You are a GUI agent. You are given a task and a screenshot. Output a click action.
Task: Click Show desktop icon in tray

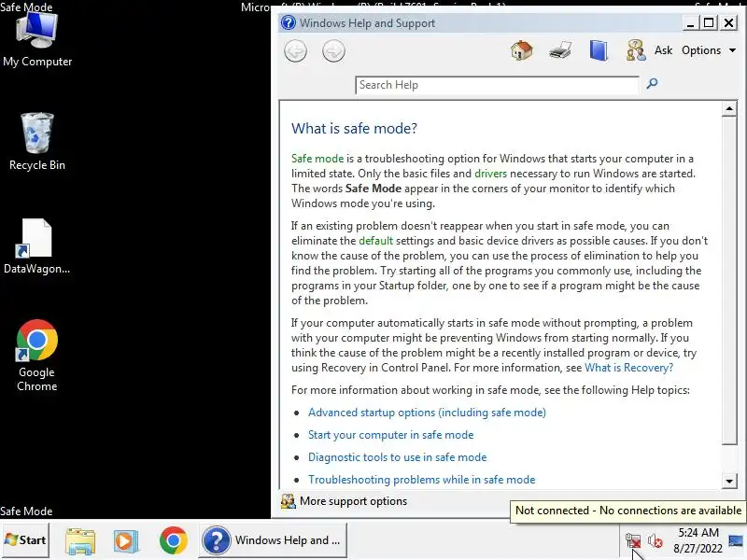(x=736, y=540)
